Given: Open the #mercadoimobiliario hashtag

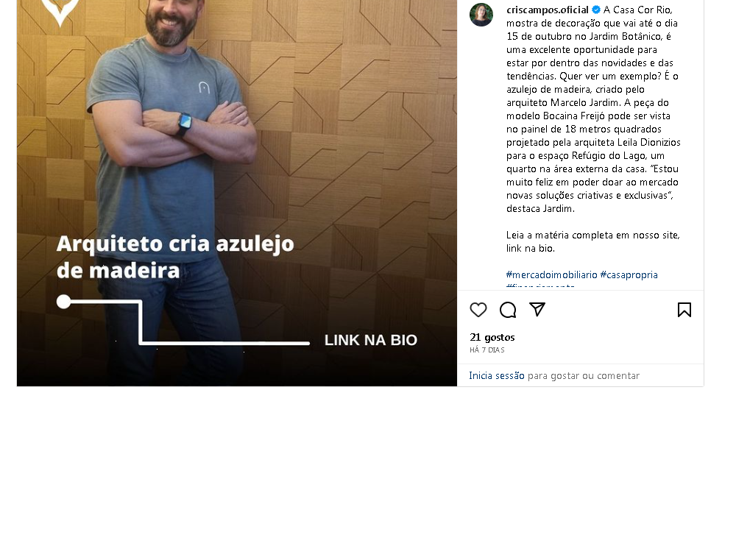Looking at the screenshot, I should (551, 274).
